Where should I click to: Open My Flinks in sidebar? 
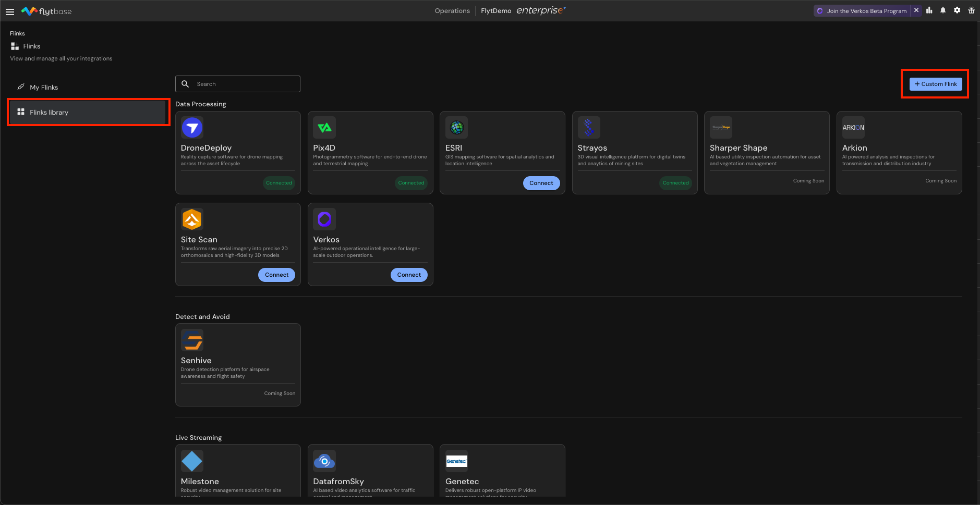88,87
